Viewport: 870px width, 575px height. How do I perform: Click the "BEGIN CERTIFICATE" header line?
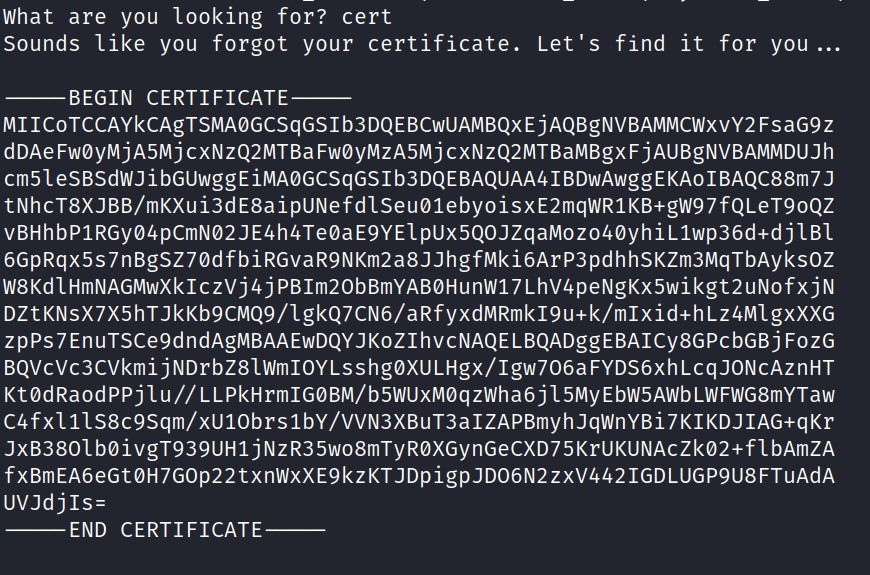coord(178,98)
